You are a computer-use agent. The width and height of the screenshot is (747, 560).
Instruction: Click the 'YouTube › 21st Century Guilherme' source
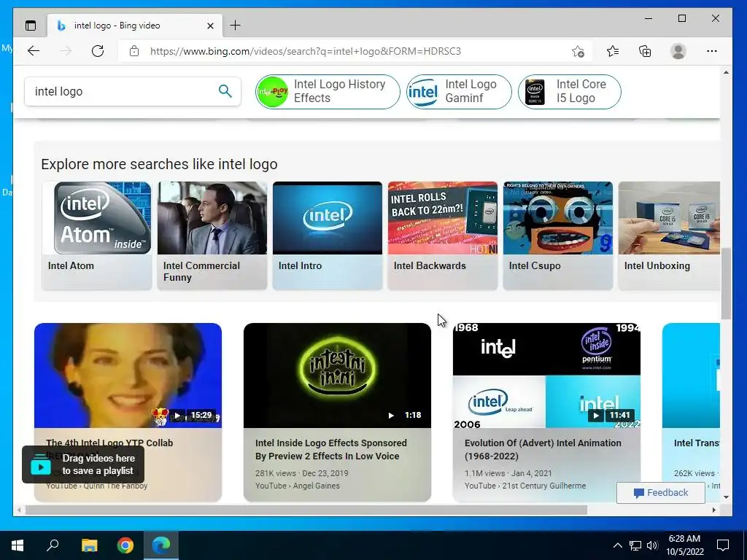pos(525,486)
